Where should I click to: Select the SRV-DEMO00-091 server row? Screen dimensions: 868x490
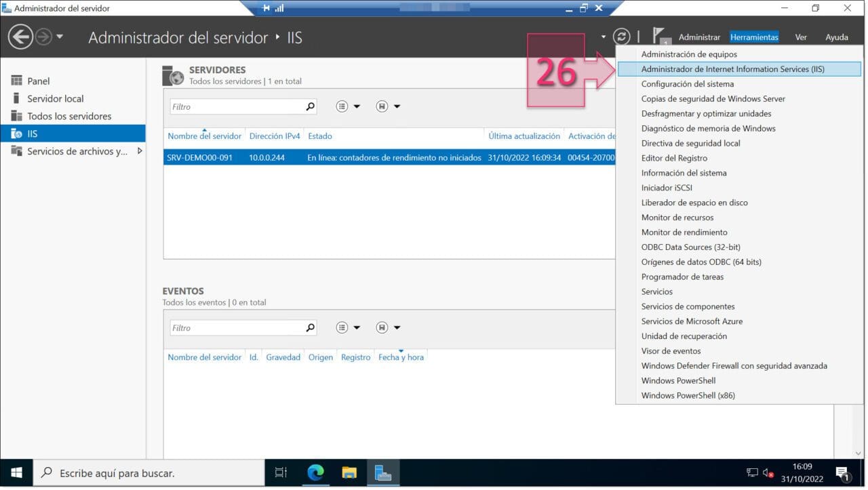pos(389,157)
